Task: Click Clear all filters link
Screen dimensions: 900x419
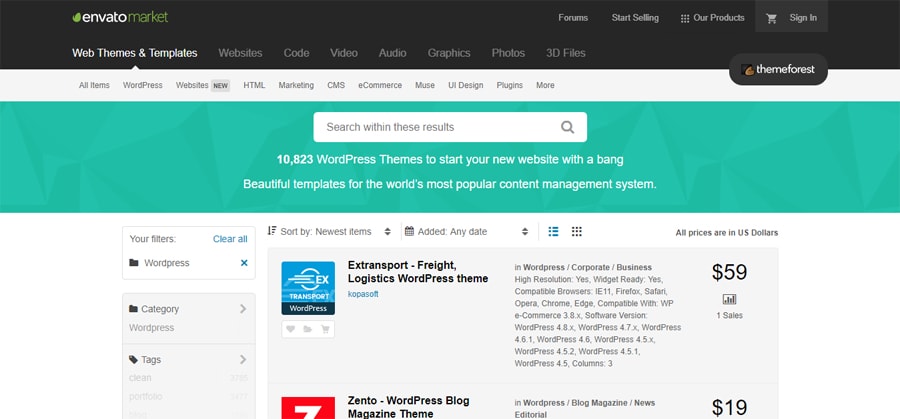Action: 230,239
